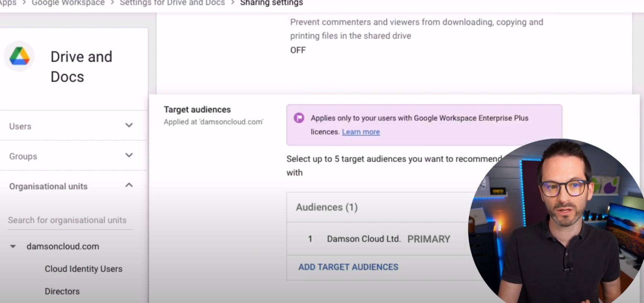Click the Audiences (1) header

point(327,207)
